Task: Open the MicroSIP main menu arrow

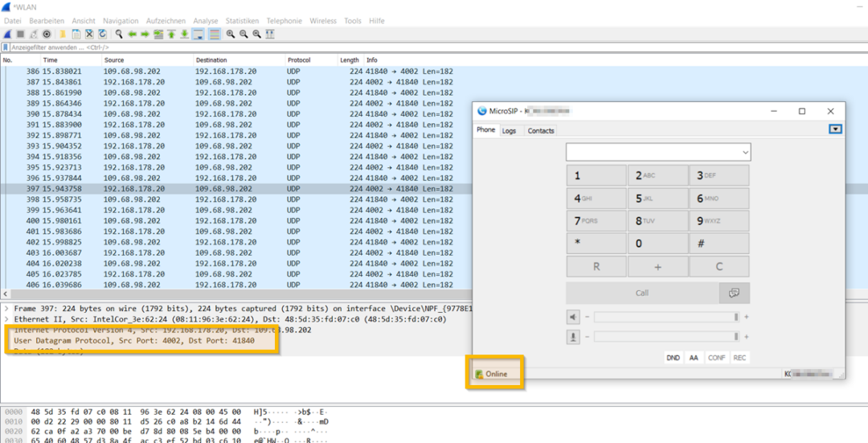Action: click(x=836, y=129)
